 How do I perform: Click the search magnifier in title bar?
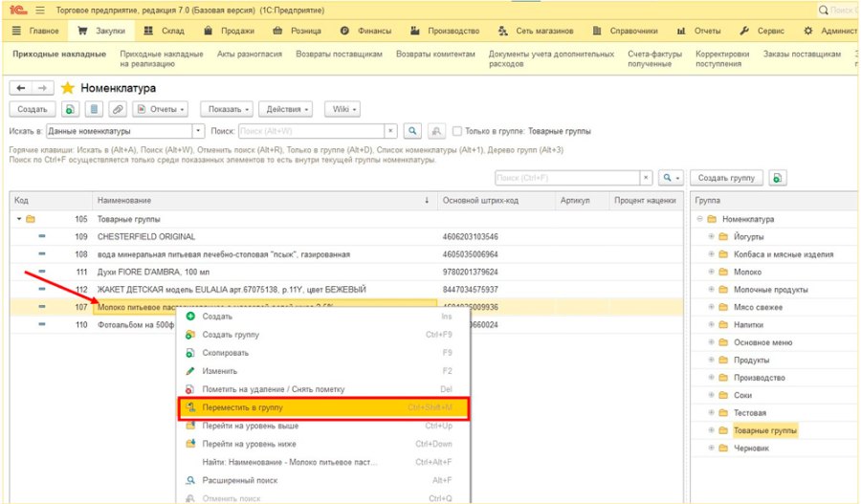click(x=823, y=10)
